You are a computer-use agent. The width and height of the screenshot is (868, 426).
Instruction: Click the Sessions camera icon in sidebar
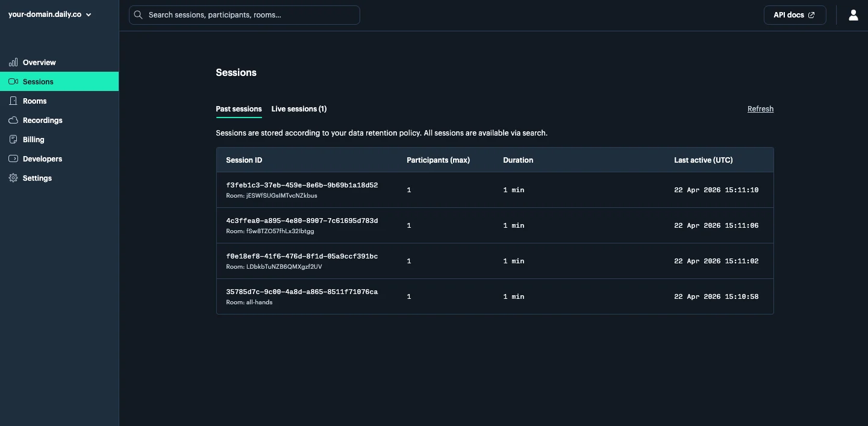[x=13, y=82]
